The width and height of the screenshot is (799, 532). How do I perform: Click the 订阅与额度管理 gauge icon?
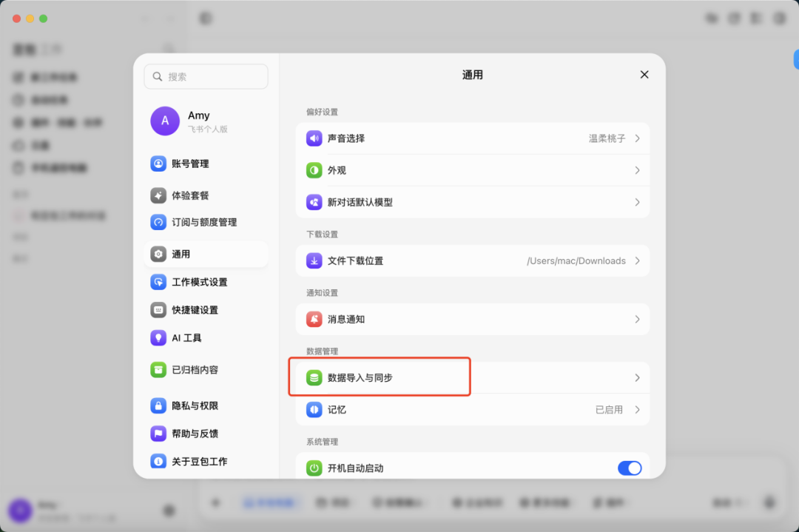(x=158, y=222)
